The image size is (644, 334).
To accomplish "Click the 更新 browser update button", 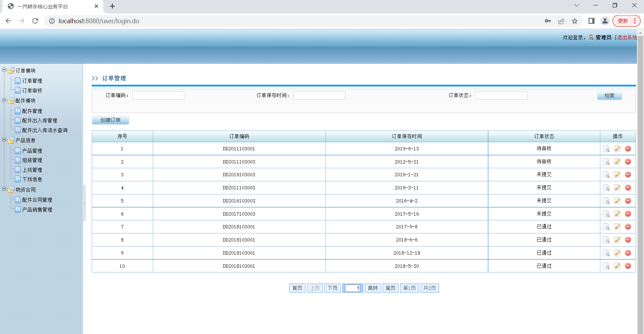I will point(626,21).
